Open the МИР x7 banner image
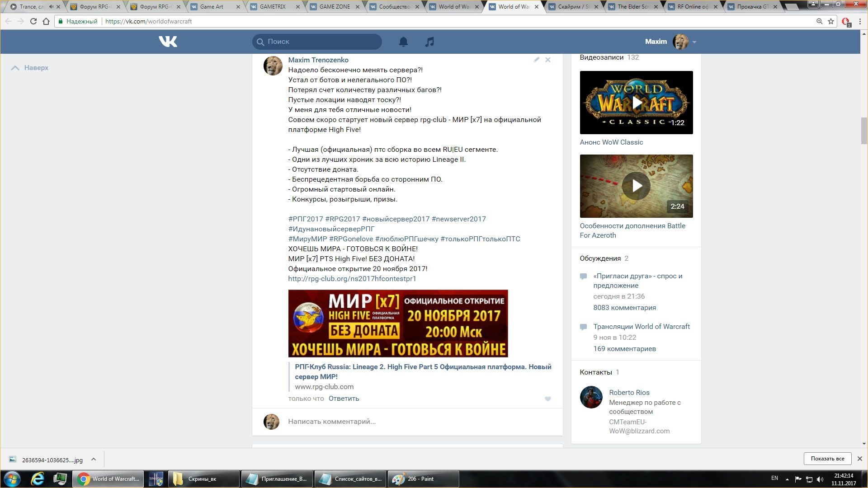The width and height of the screenshot is (868, 488). pyautogui.click(x=398, y=324)
